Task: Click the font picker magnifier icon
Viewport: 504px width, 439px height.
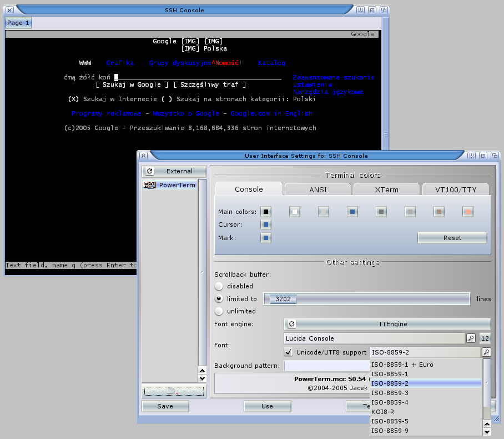Action: point(470,338)
